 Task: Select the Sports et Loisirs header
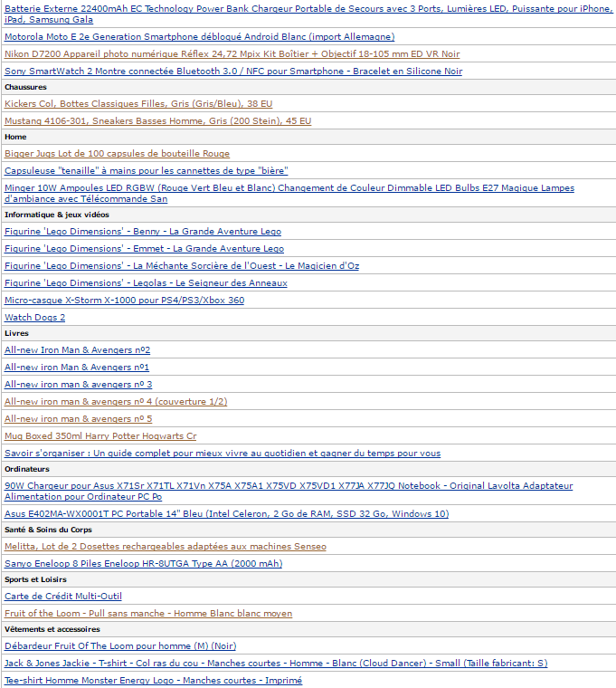(x=35, y=579)
